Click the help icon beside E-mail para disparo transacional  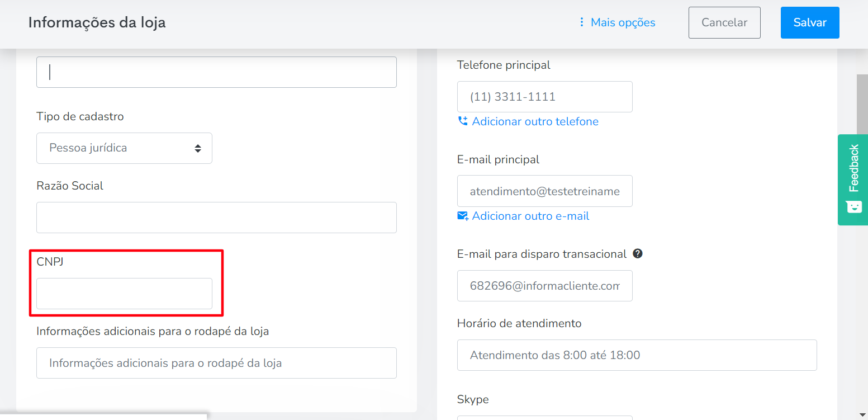click(638, 253)
